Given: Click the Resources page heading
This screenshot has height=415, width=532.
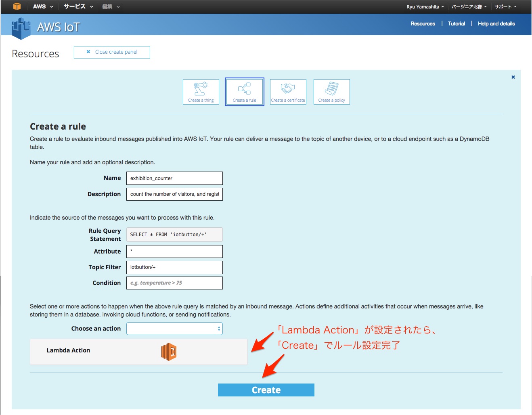Looking at the screenshot, I should pyautogui.click(x=36, y=54).
